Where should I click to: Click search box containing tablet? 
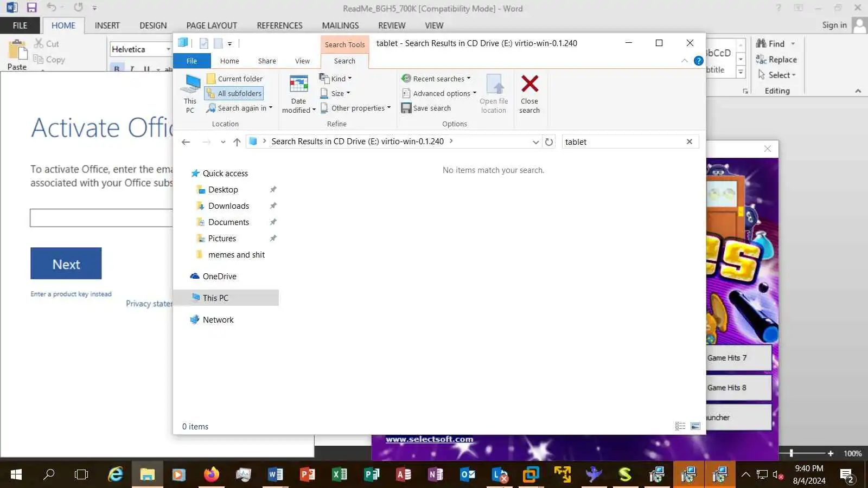[623, 142]
